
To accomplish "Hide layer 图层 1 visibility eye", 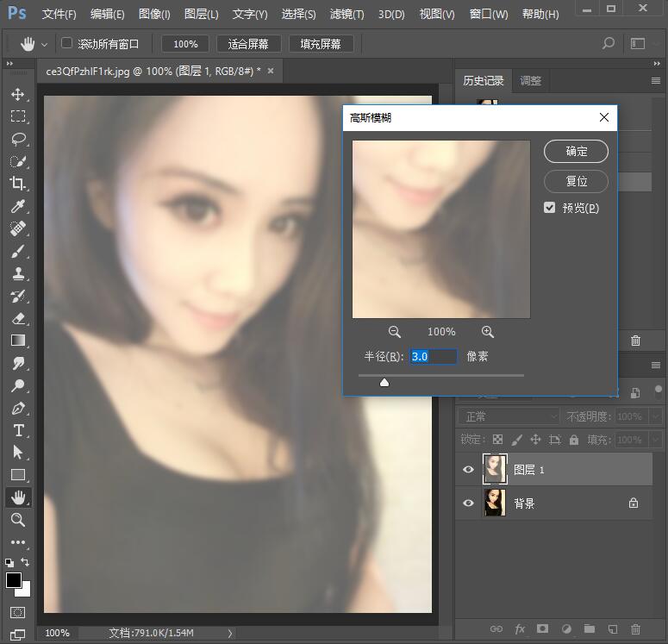I will [468, 469].
